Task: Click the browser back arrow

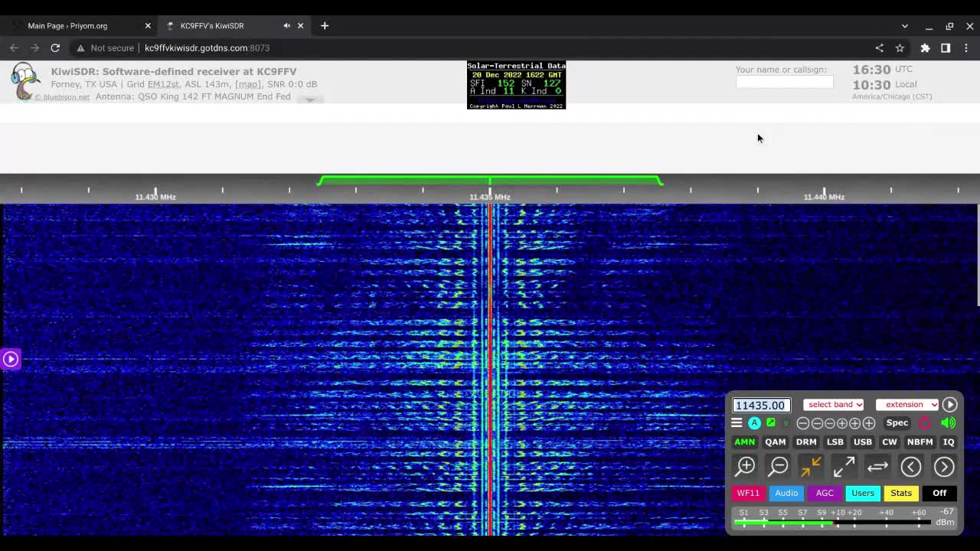Action: point(15,47)
